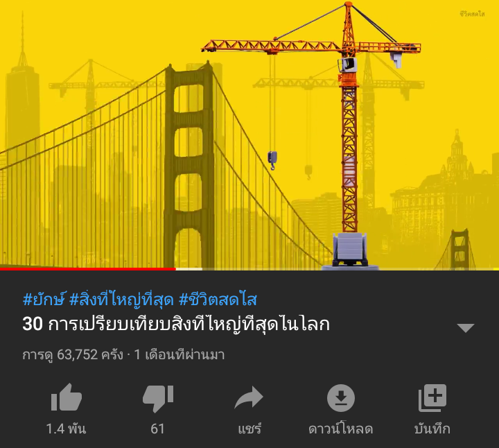The width and height of the screenshot is (499, 448).
Task: Click the แชร์ label
Action: 249,429
